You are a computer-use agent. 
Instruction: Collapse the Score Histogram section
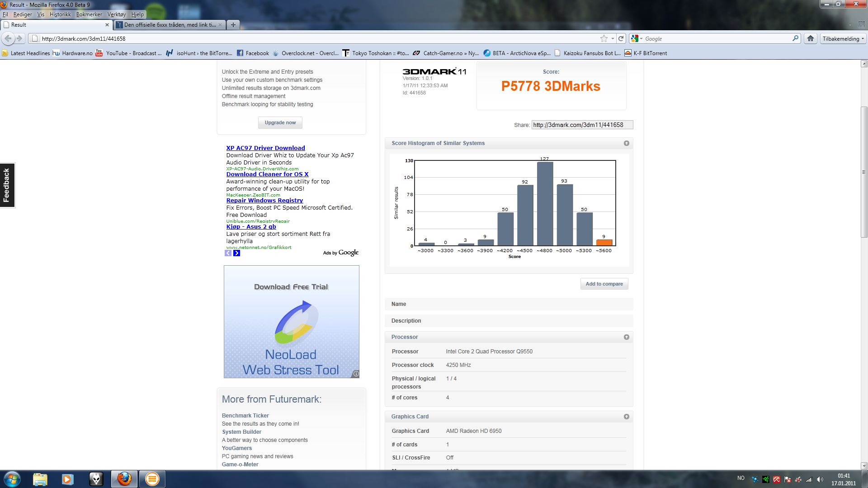[627, 143]
